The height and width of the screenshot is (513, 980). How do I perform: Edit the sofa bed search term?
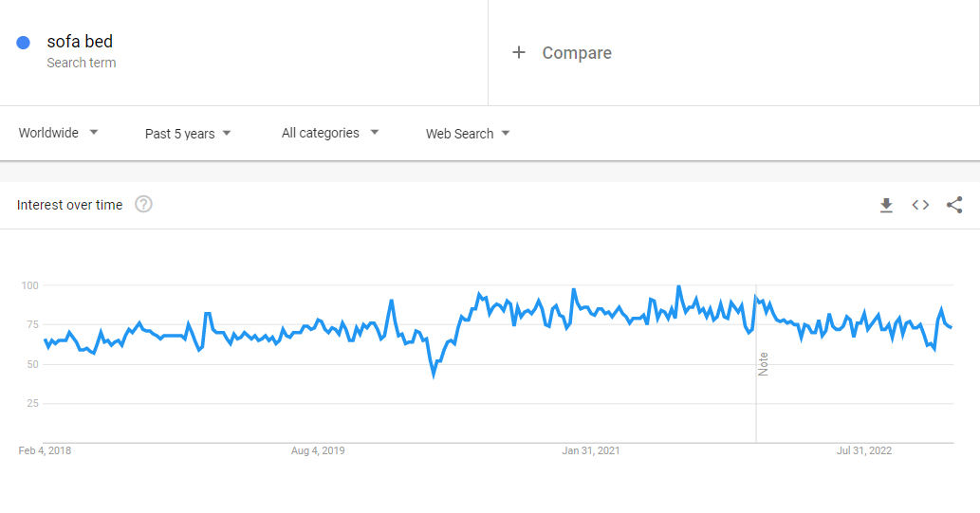[80, 42]
